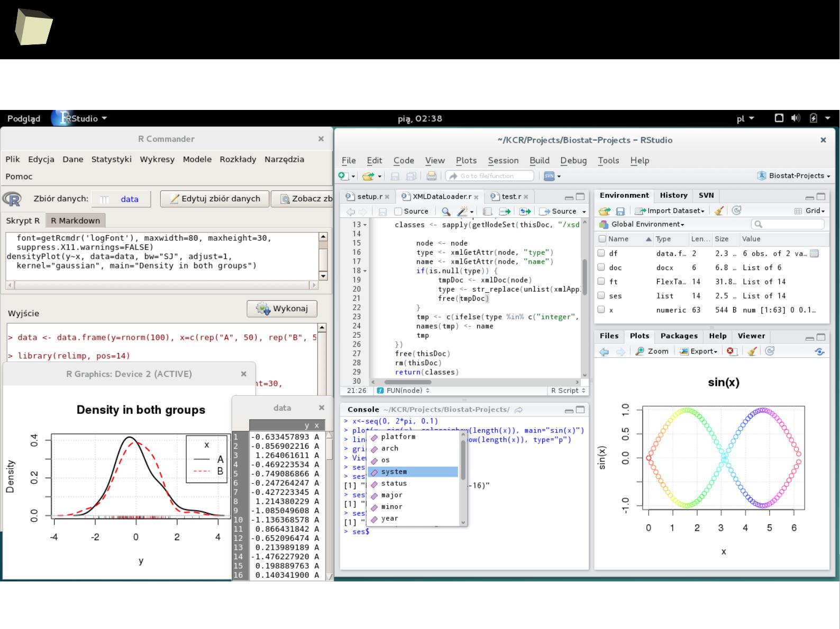The width and height of the screenshot is (840, 629).
Task: Click the Wykonaj button in R Commander
Action: [x=282, y=309]
